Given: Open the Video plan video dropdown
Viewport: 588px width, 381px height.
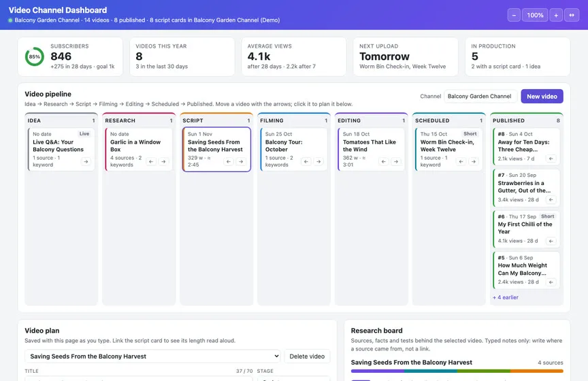Looking at the screenshot, I should pos(153,357).
